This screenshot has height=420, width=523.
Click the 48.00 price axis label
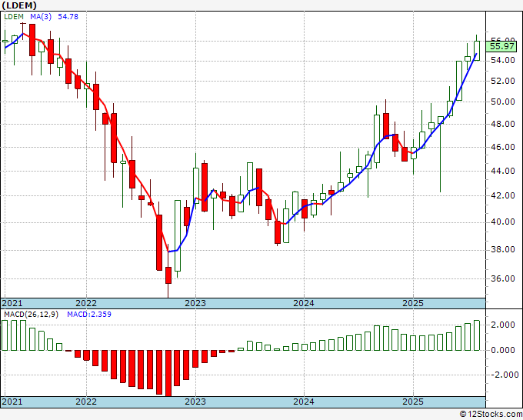(x=502, y=124)
